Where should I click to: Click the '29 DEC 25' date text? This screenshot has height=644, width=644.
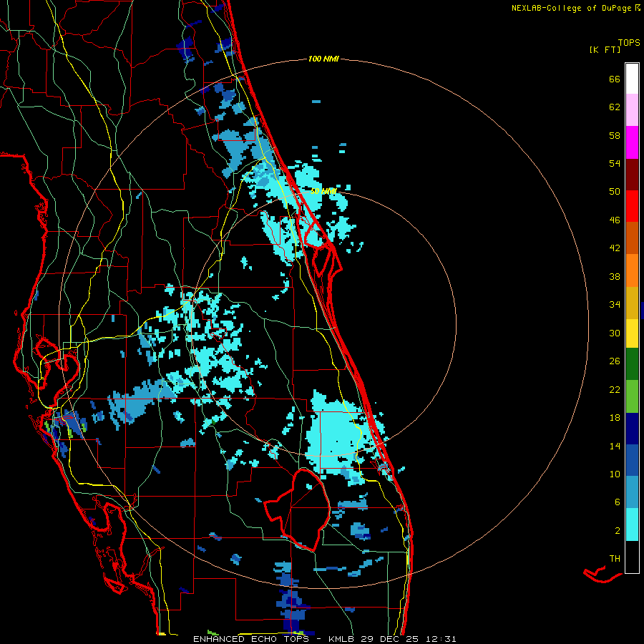[390, 639]
